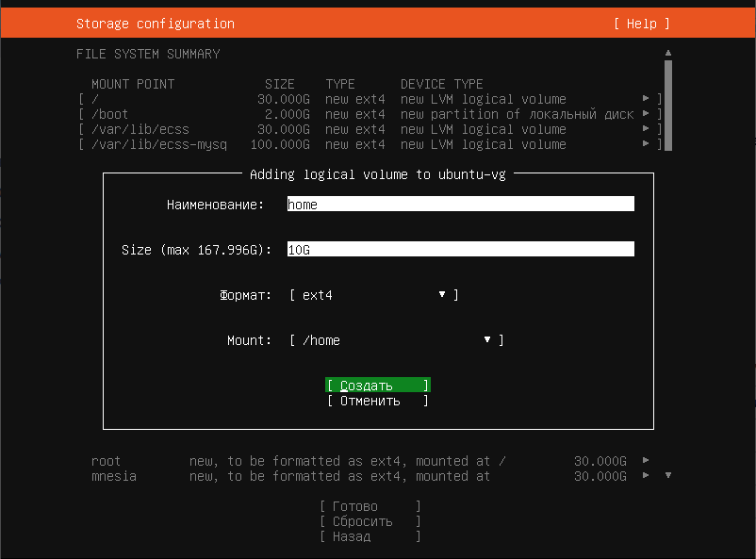Click scroll-up arrow of the summary scrollbar
The height and width of the screenshot is (559, 756).
(x=668, y=53)
